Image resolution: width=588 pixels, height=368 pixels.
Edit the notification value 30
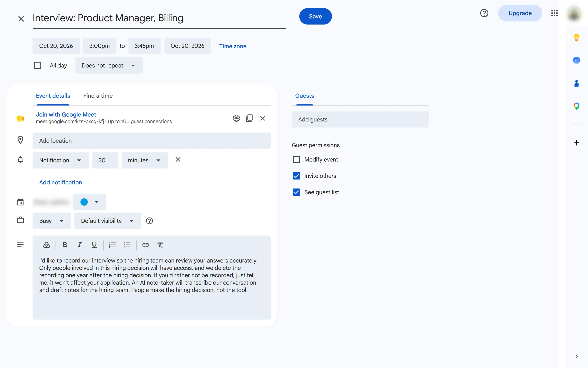(x=105, y=160)
